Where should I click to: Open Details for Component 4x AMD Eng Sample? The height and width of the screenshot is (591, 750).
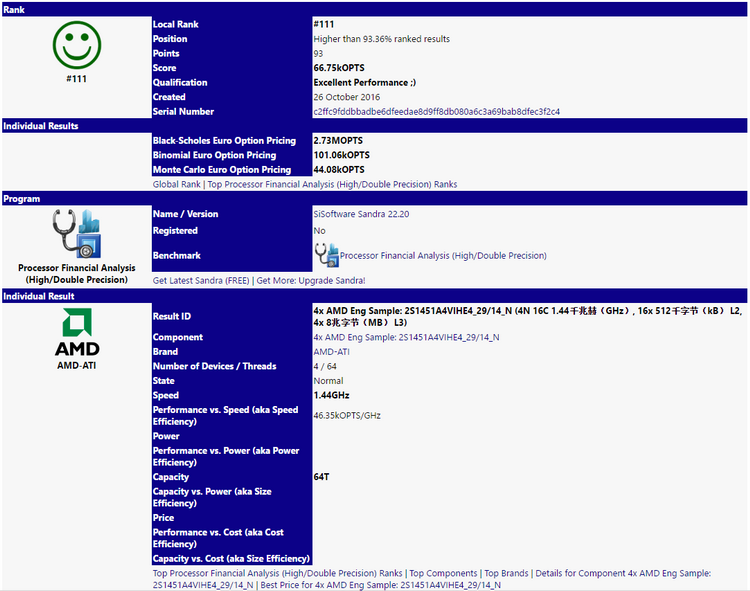click(x=622, y=574)
